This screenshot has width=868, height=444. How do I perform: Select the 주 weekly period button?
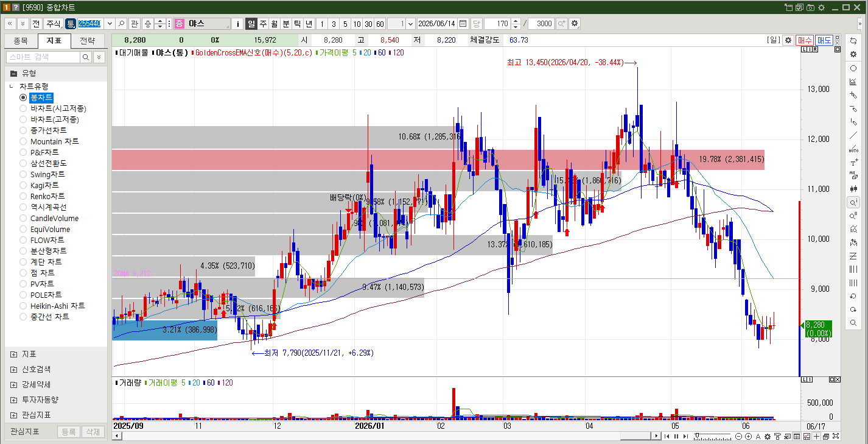[263, 24]
